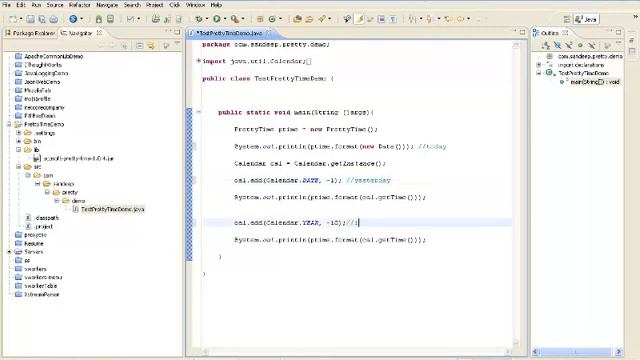Select TestPrettyTimeDemo.java in the Navigator tree
The height and width of the screenshot is (360, 640).
click(x=112, y=209)
